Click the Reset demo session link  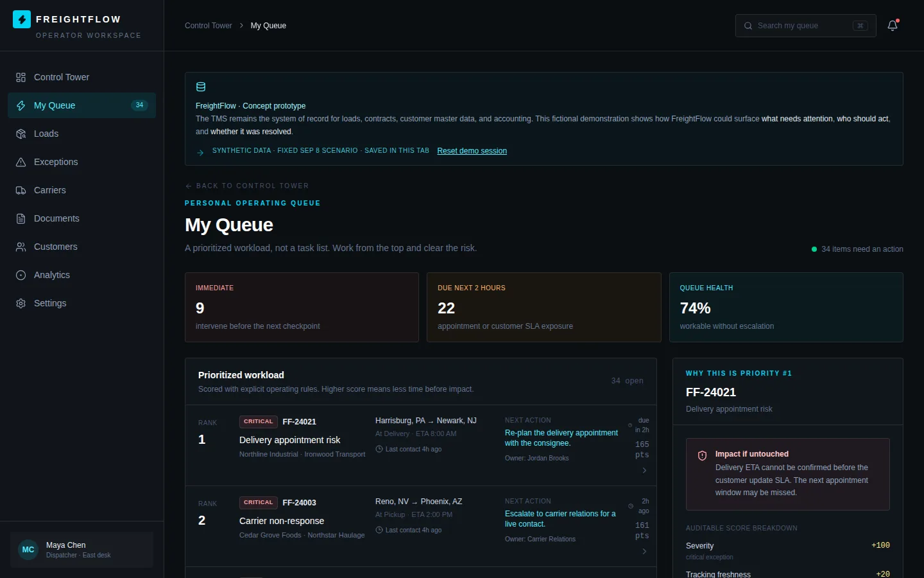[x=472, y=151]
